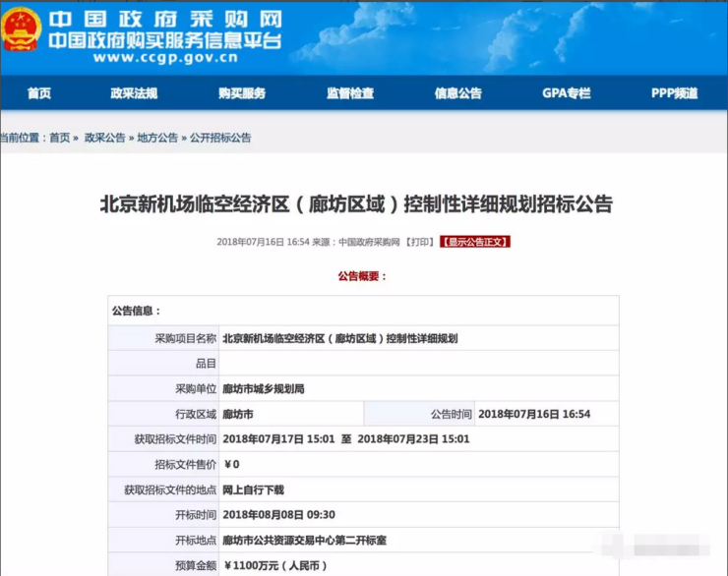Screen dimensions: 728x576
Task: Click the www.ccgp.gov.cn site address
Action: pos(165,58)
